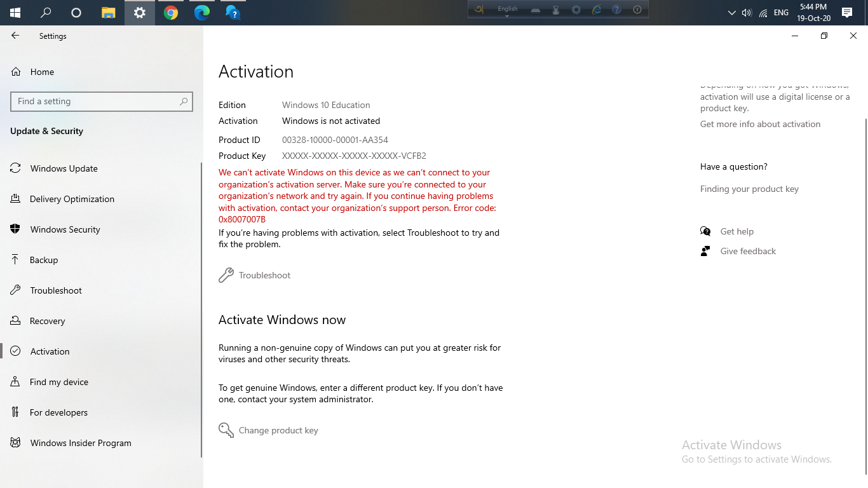Viewport: 868px width, 488px height.
Task: Focus the Find a setting search box
Action: [x=102, y=102]
